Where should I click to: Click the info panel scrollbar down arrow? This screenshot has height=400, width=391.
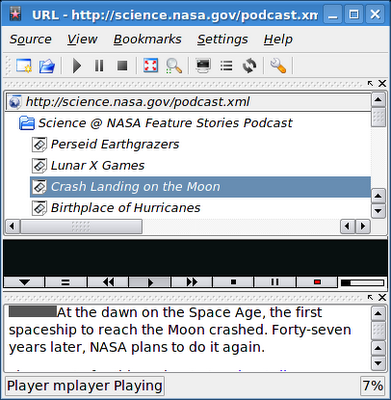pyautogui.click(x=378, y=363)
